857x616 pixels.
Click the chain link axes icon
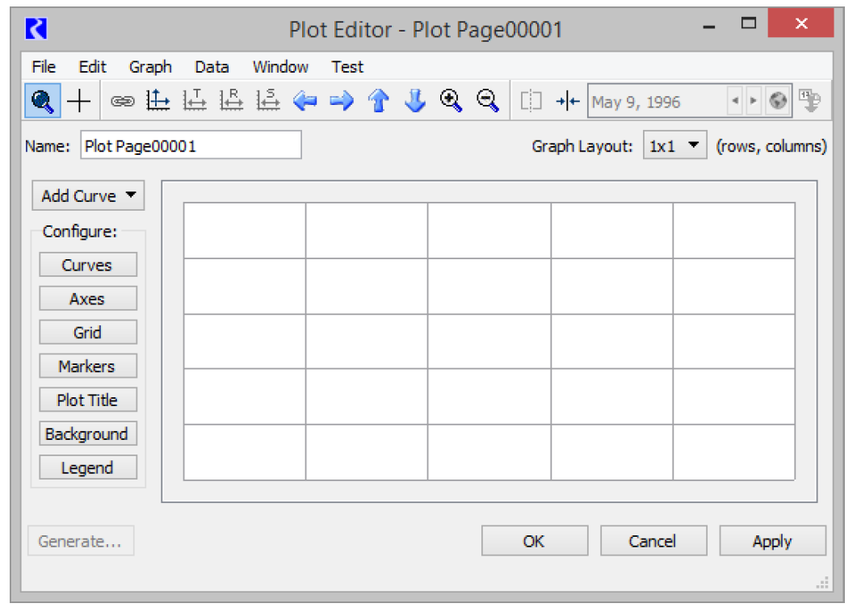122,102
